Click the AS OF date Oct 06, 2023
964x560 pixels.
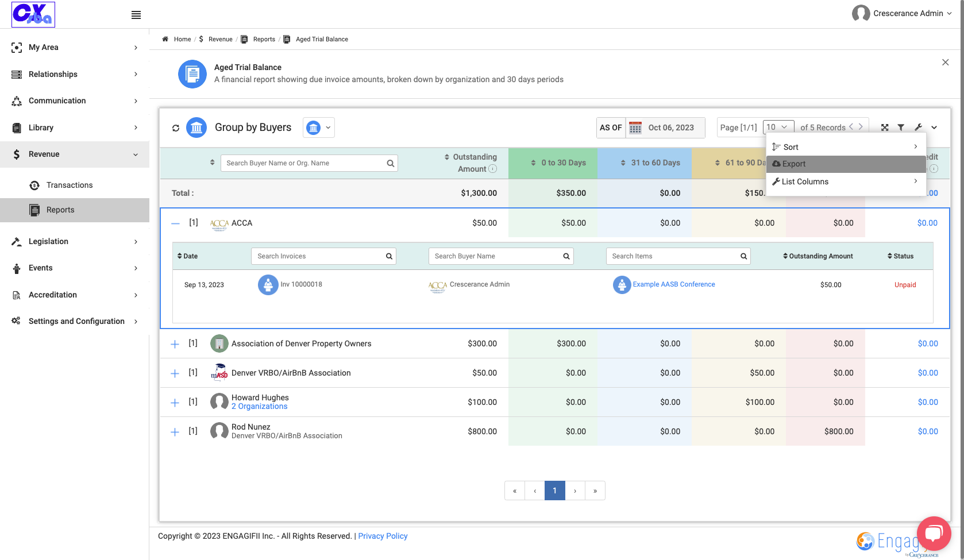pos(671,128)
